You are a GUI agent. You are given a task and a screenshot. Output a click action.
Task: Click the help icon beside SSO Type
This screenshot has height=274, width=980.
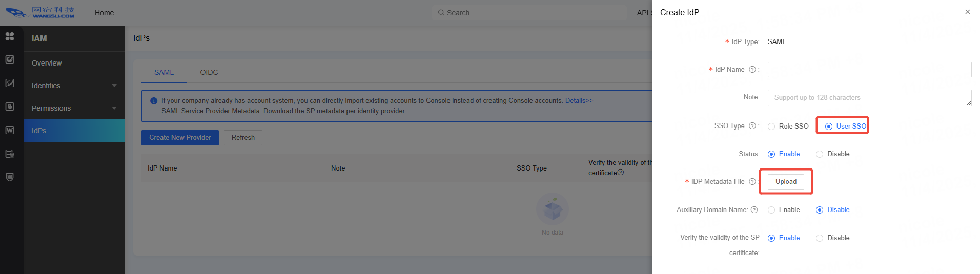(x=752, y=126)
